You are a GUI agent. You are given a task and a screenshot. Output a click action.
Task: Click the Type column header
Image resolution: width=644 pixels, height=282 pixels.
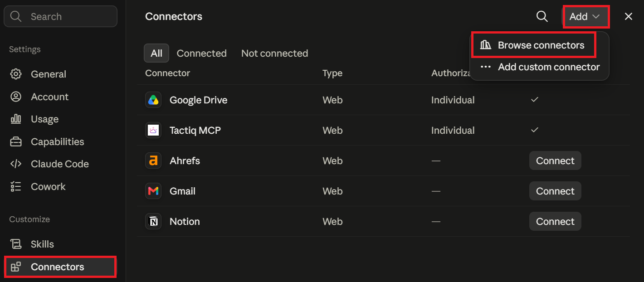coord(332,73)
